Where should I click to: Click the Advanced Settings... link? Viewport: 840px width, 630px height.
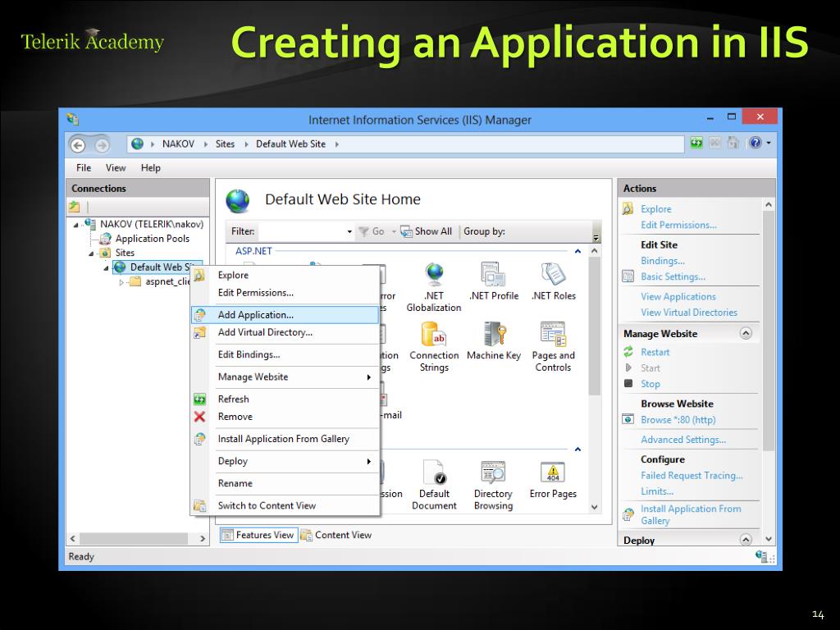[683, 440]
